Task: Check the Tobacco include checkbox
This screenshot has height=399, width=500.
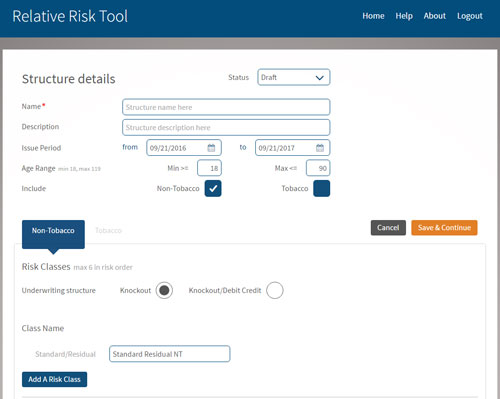Action: coord(322,188)
